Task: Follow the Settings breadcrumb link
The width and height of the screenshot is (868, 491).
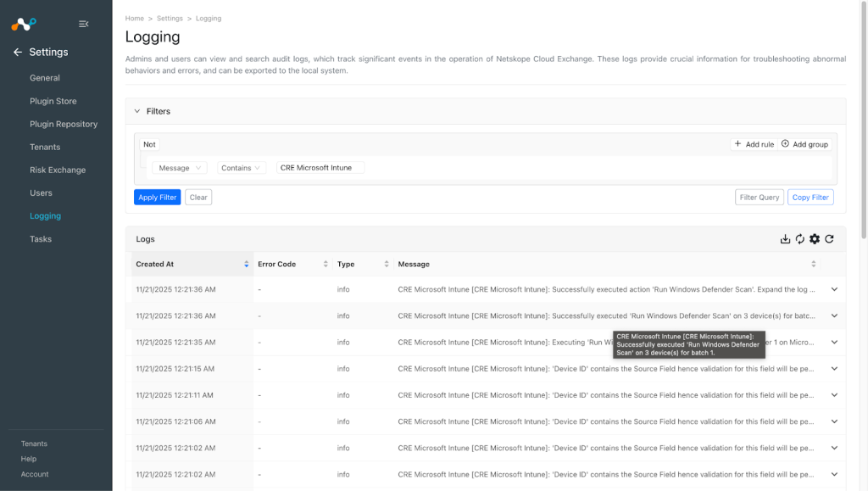Action: point(170,19)
